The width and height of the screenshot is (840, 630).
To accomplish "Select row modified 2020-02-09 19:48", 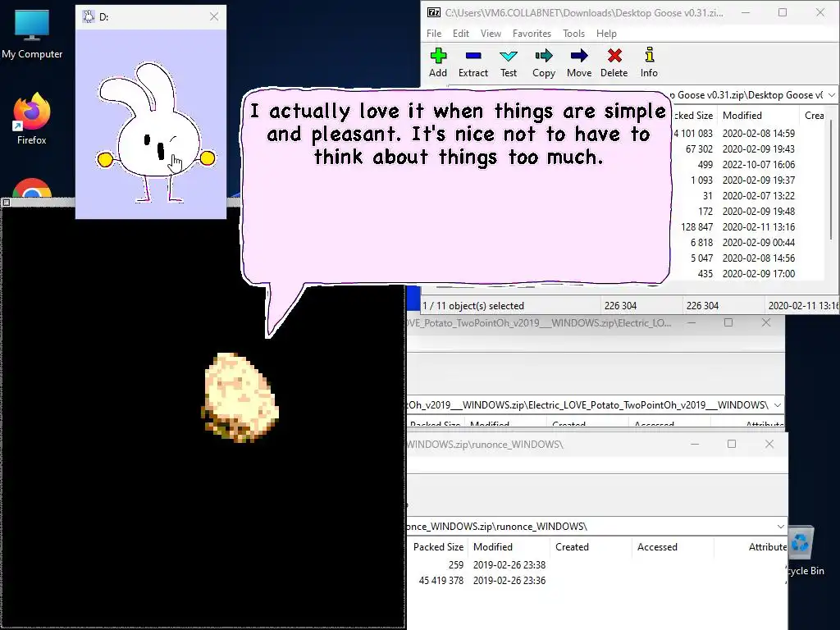I will point(747,211).
